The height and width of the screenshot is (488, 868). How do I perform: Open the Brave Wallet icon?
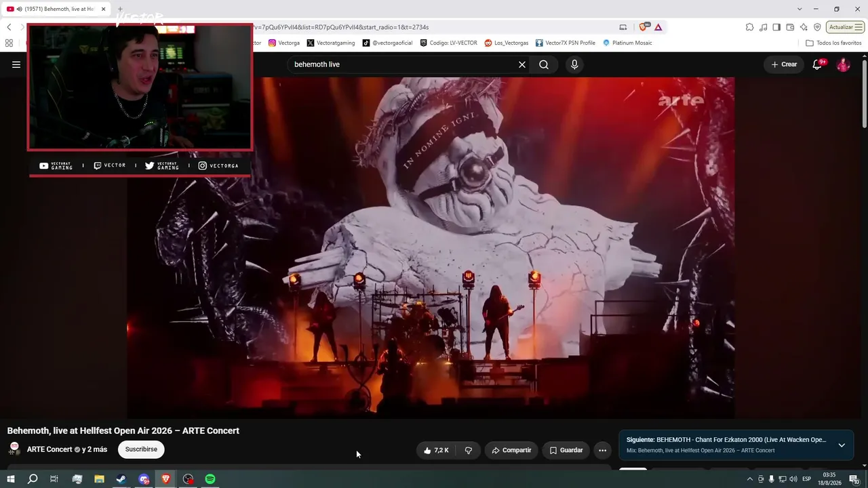(x=790, y=27)
